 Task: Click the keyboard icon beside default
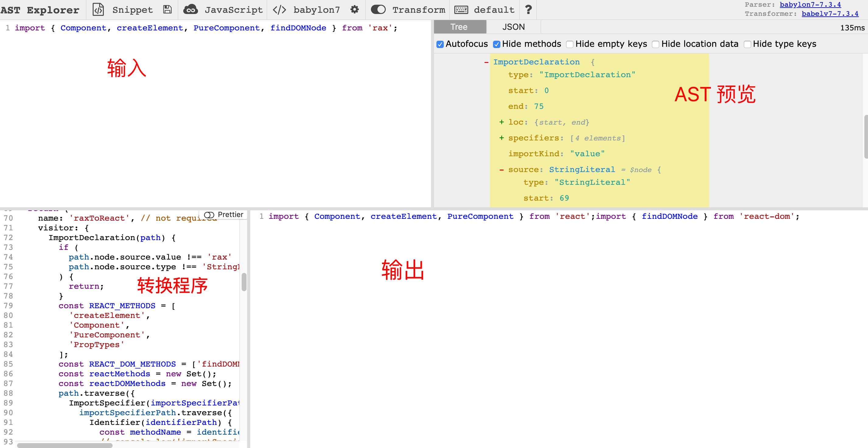coord(461,10)
